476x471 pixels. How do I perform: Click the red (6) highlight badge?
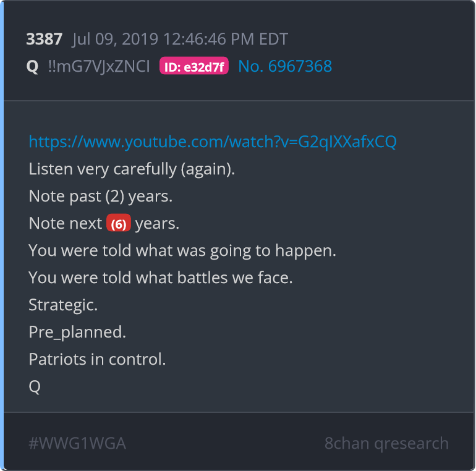coord(119,223)
